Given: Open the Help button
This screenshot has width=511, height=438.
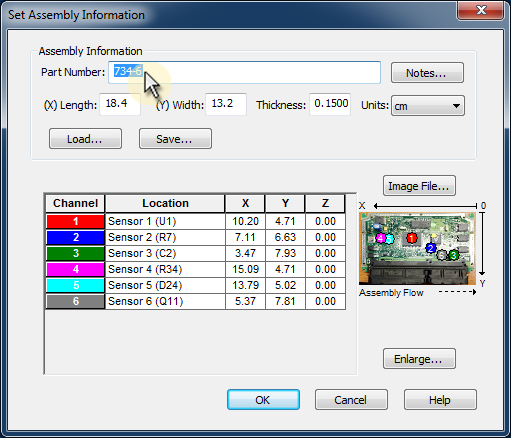Looking at the screenshot, I should (440, 400).
